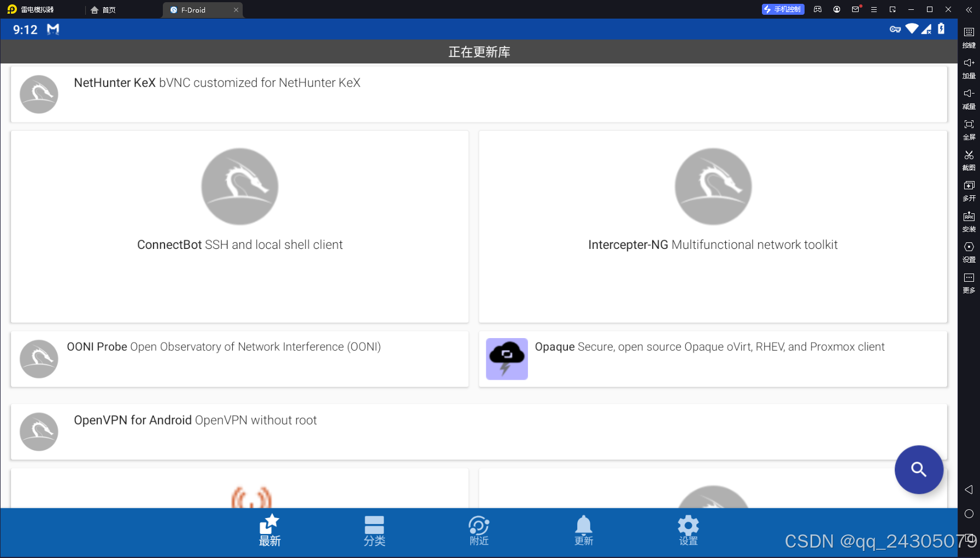Image resolution: width=980 pixels, height=558 pixels.
Task: Tap the Android home circle button
Action: pos(969,514)
